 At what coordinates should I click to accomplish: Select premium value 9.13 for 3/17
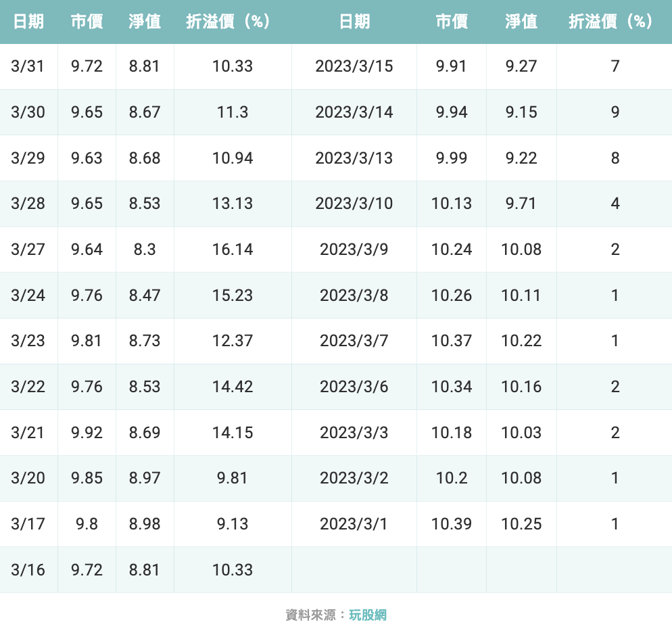pyautogui.click(x=233, y=524)
